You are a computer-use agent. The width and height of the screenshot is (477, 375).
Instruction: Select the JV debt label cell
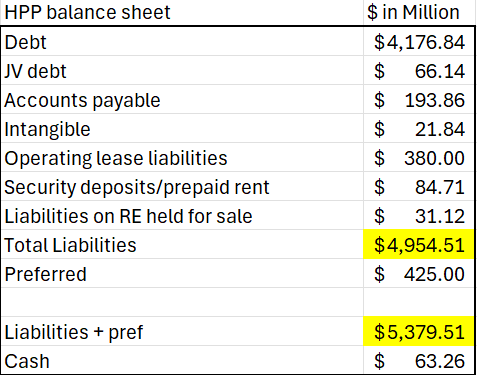click(x=182, y=70)
